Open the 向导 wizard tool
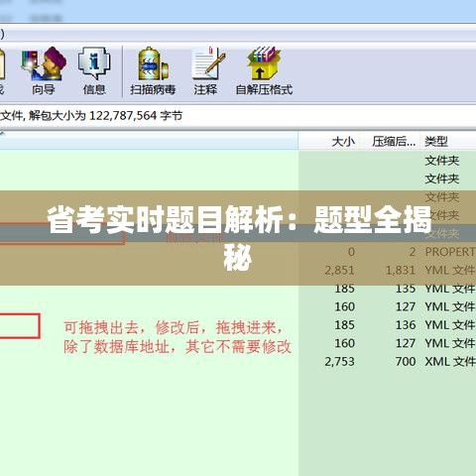Viewport: 476px width, 476px height. click(44, 71)
